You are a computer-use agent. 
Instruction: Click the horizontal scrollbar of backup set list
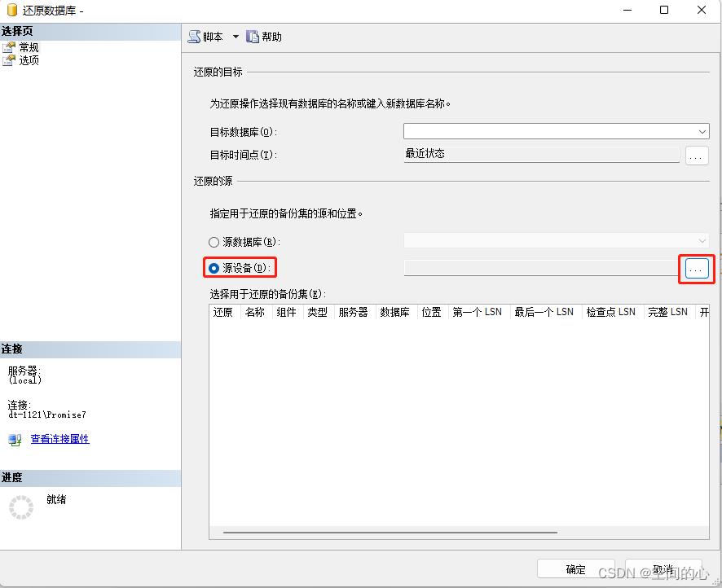click(x=390, y=533)
